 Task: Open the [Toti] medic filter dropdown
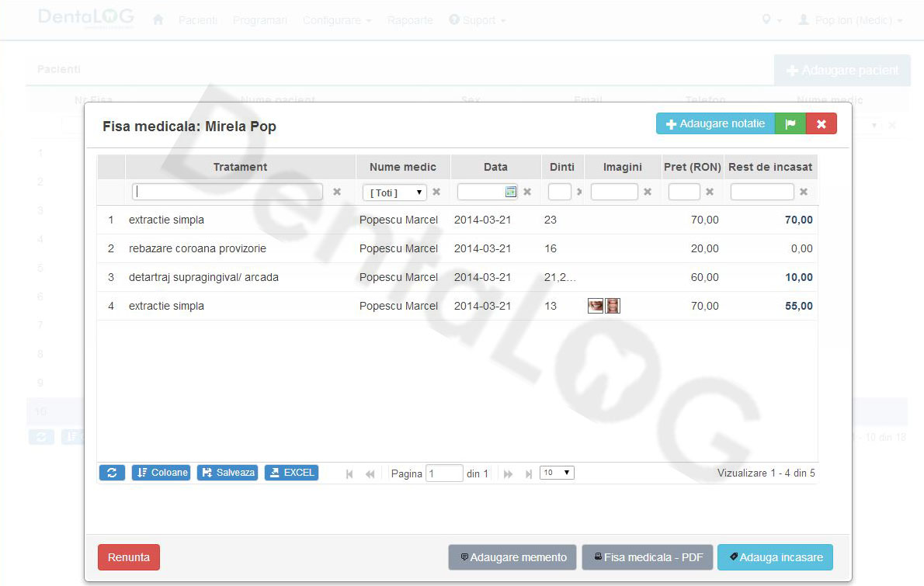click(394, 192)
